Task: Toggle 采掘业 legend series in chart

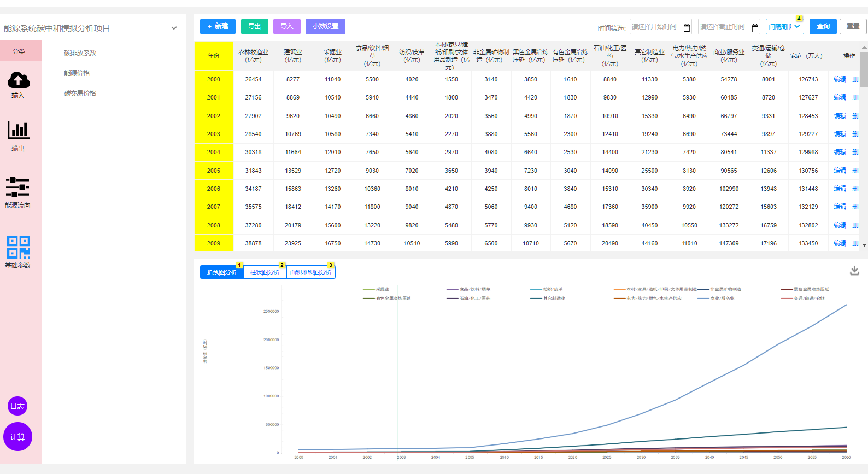Action: (376, 289)
